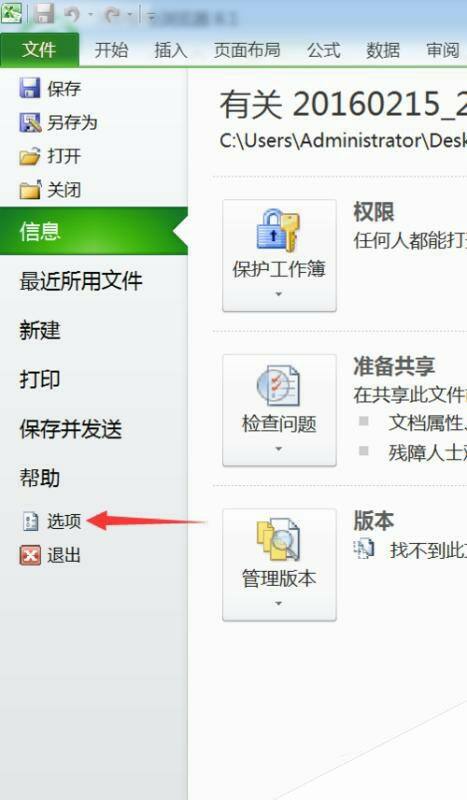Click the Excel logo in title bar
The height and width of the screenshot is (800, 467).
pos(11,14)
